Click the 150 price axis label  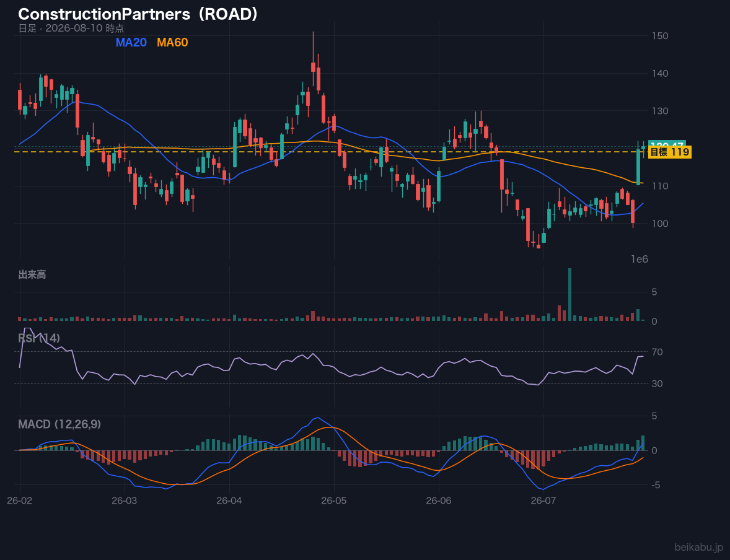click(660, 36)
